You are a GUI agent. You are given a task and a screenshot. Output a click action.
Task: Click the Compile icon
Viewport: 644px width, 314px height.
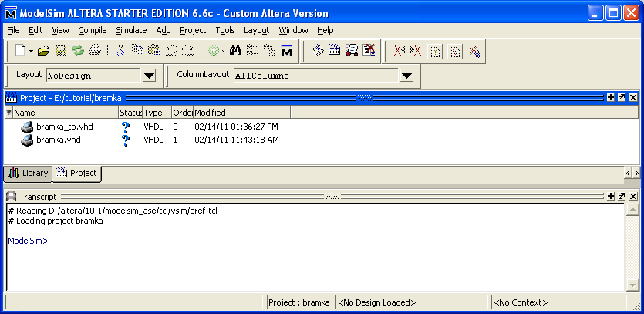point(318,51)
